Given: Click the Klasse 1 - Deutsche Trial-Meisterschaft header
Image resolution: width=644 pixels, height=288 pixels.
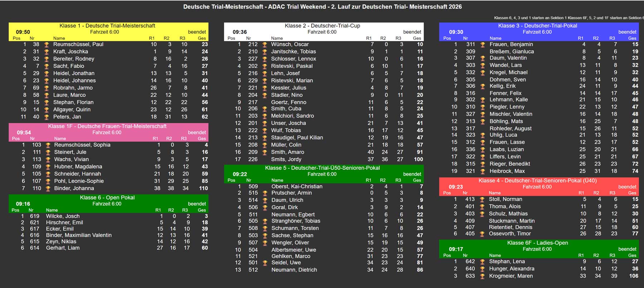Looking at the screenshot, I should coord(107,26).
